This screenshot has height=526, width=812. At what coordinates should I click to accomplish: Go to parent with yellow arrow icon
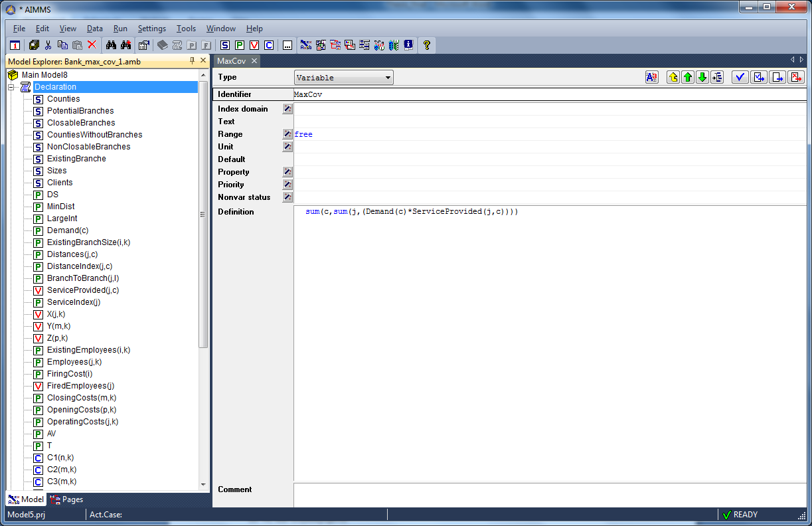[x=673, y=78]
